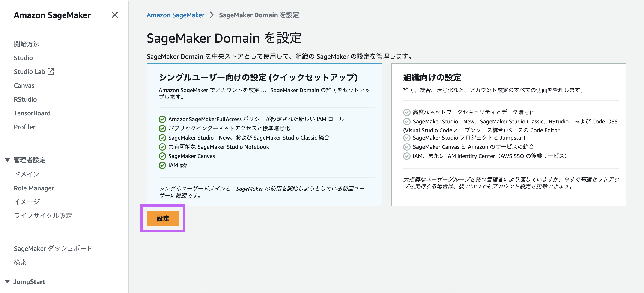644x293 pixels.
Task: Close the Amazon SageMaker sidebar
Action: tap(115, 15)
